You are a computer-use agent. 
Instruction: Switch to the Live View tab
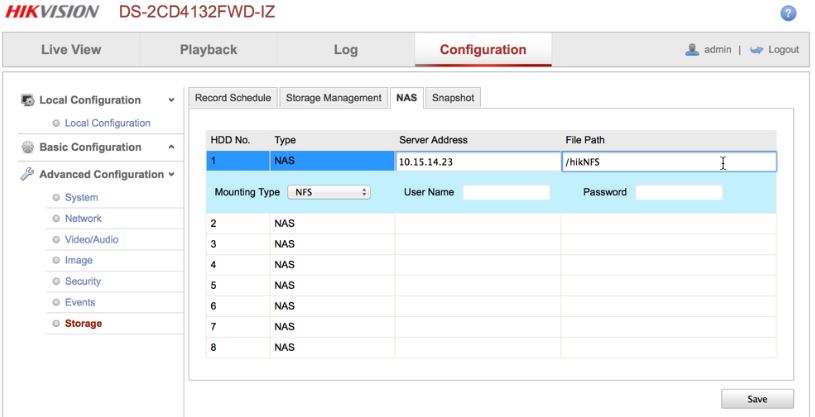[x=70, y=50]
